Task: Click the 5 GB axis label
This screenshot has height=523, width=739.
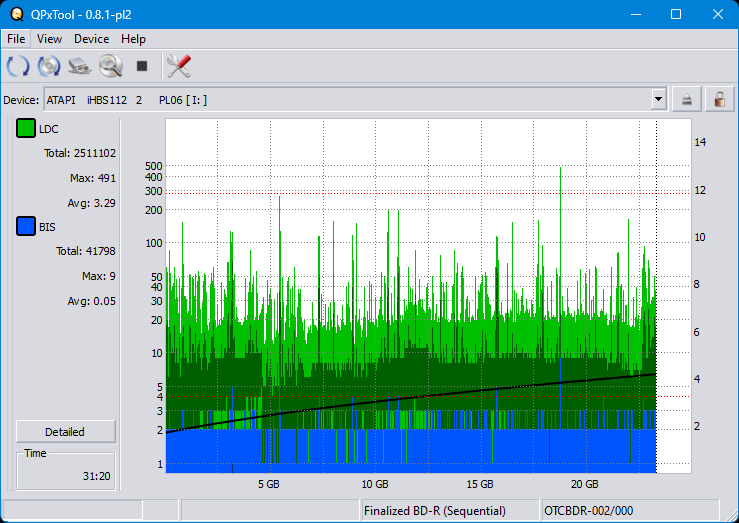Action: coord(269,484)
